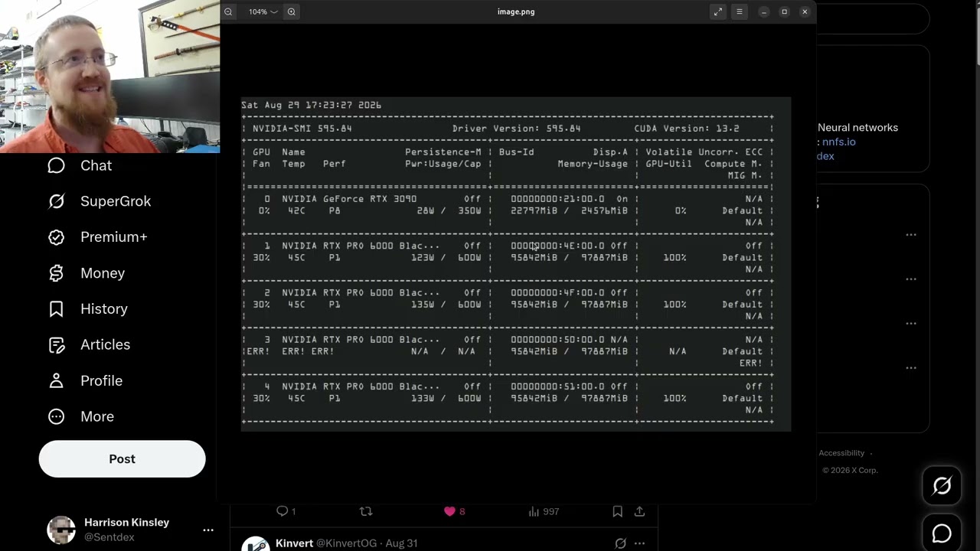
Task: Click the Chat speech bubble icon
Action: [x=56, y=165]
